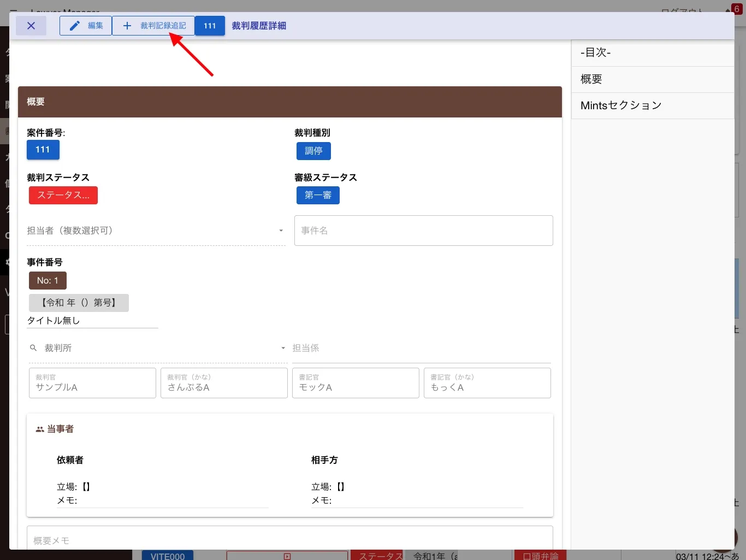Click the 事件名 input field
The image size is (746, 560).
click(x=424, y=231)
